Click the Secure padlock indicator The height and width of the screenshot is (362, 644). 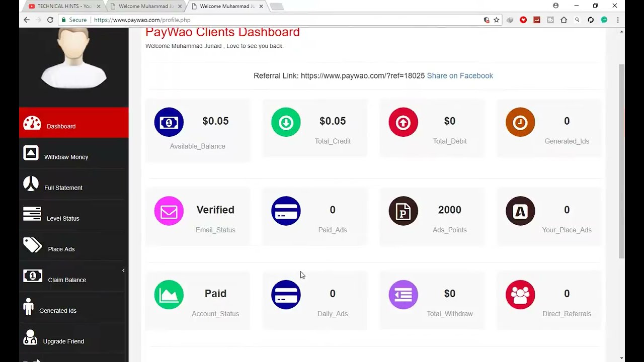[x=74, y=20]
